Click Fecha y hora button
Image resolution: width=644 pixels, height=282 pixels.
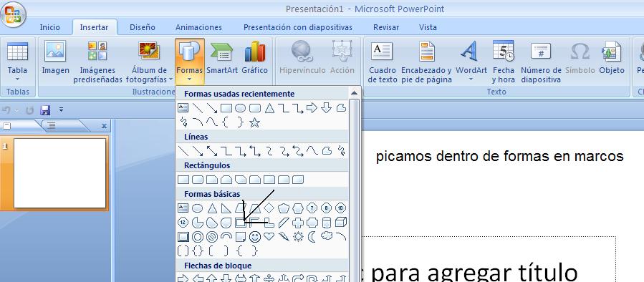click(503, 62)
